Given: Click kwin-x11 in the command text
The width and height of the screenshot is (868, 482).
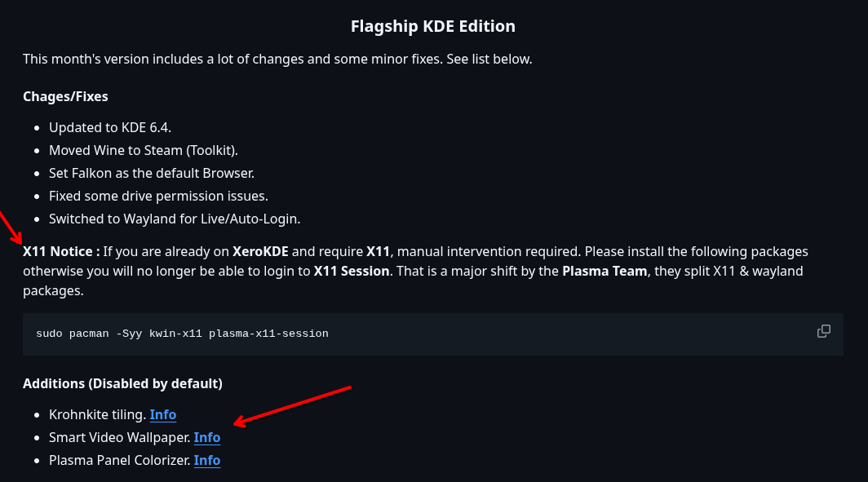Looking at the screenshot, I should (175, 334).
